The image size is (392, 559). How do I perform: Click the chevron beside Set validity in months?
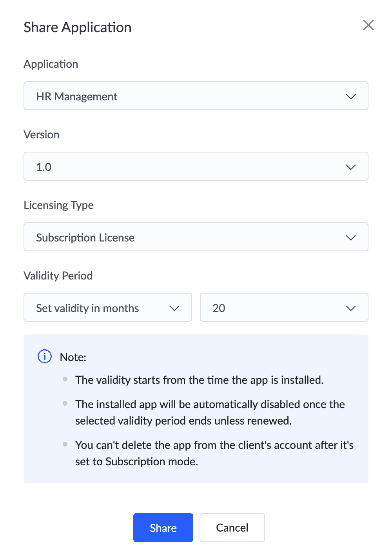tap(174, 308)
